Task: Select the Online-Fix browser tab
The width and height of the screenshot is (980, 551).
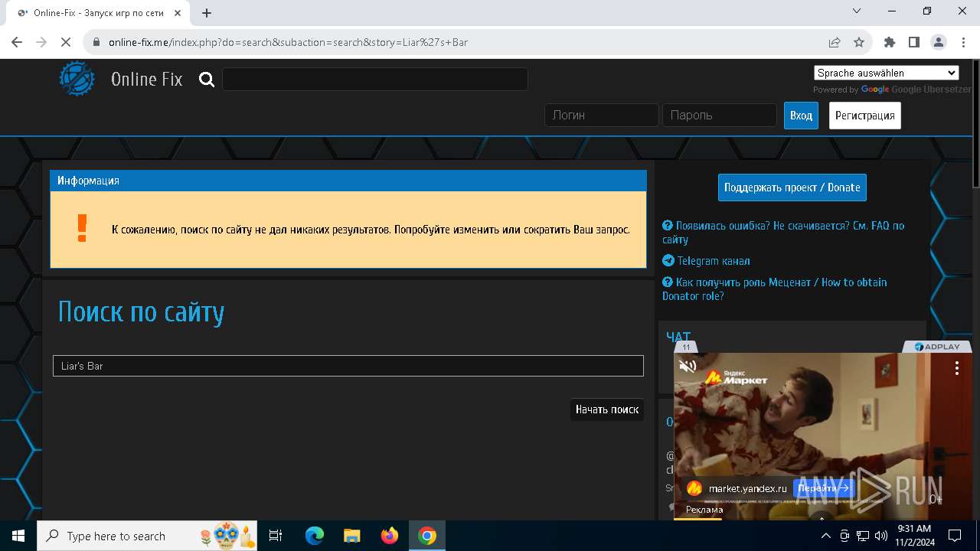Action: coord(96,13)
